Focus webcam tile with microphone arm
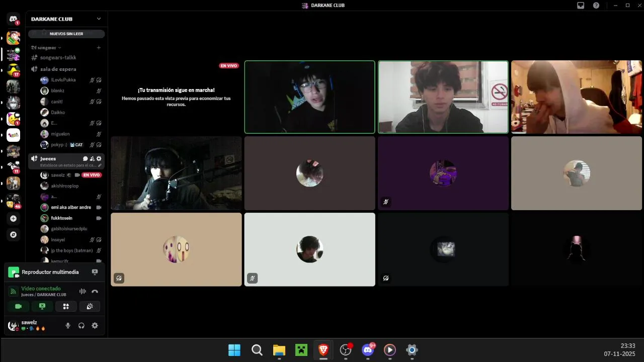 [176, 173]
